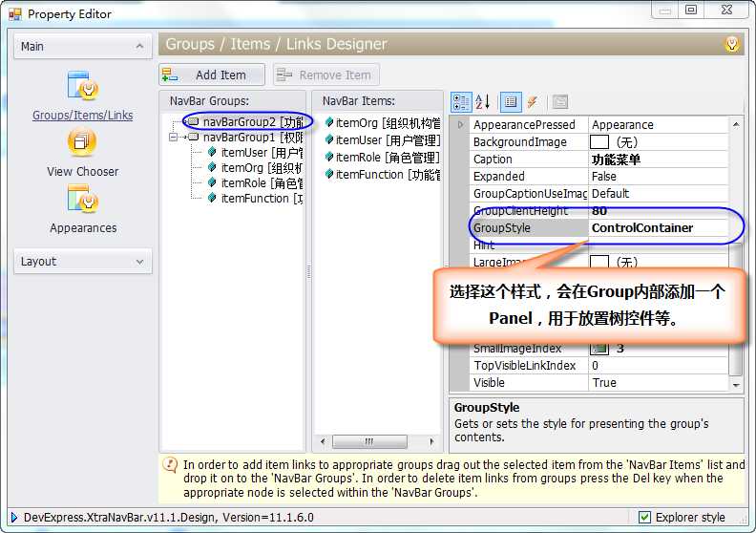Sort properties alphabetically

483,102
